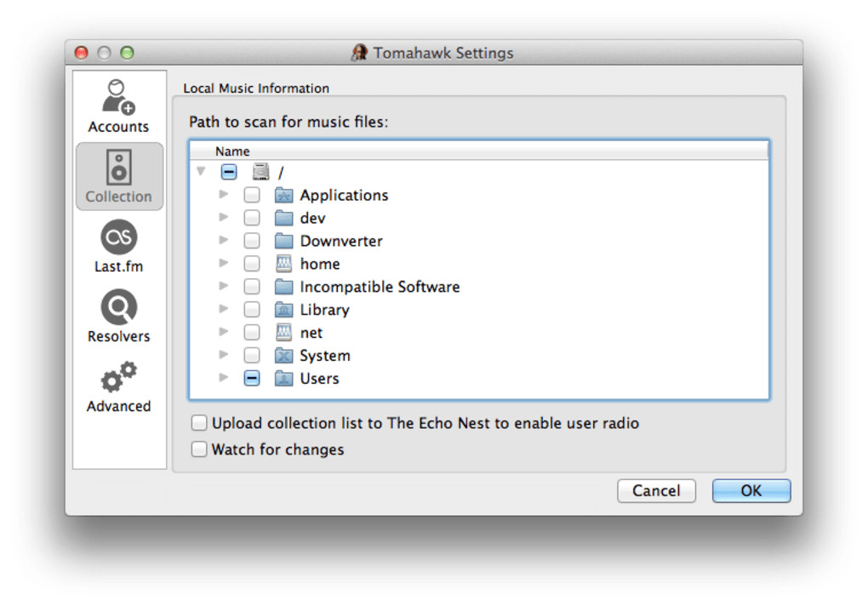Select the Downverter row text
This screenshot has height=606, width=868.
[x=341, y=241]
